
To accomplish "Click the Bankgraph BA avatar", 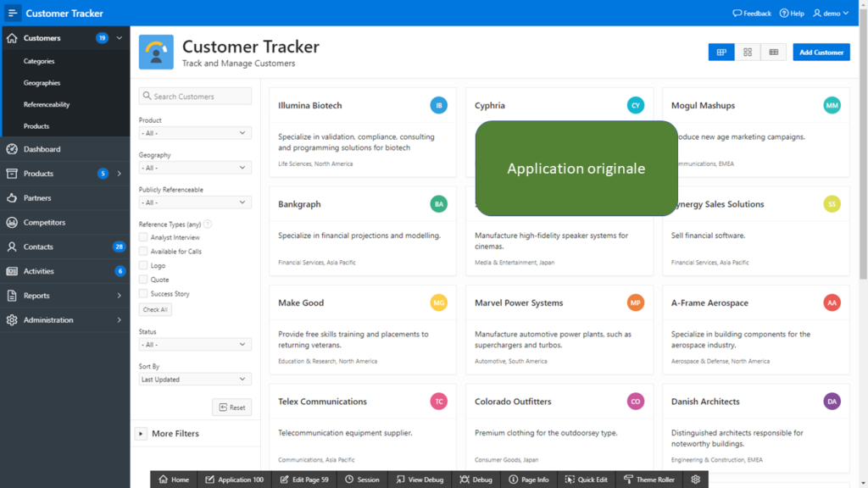I will point(438,204).
